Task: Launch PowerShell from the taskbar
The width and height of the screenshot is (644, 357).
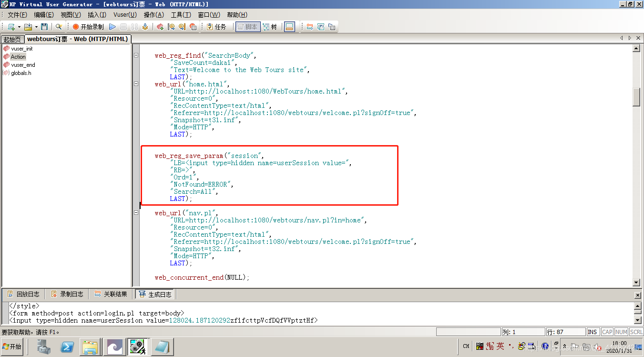Action: [67, 347]
